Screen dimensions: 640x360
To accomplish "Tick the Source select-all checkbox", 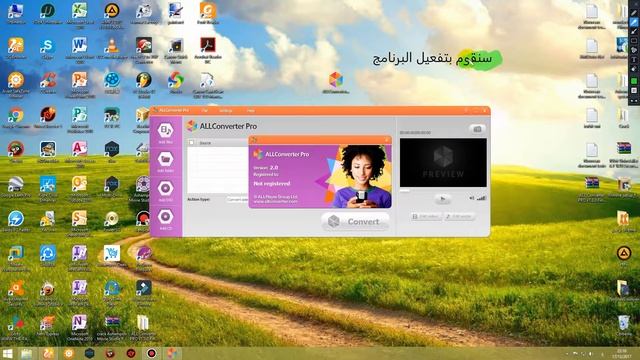I will tap(191, 143).
